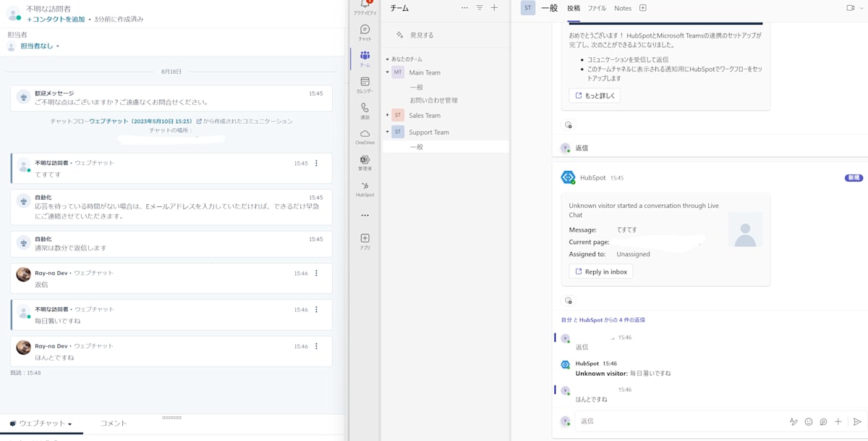Send the reply with the send arrow
The height and width of the screenshot is (441, 868).
(x=857, y=421)
